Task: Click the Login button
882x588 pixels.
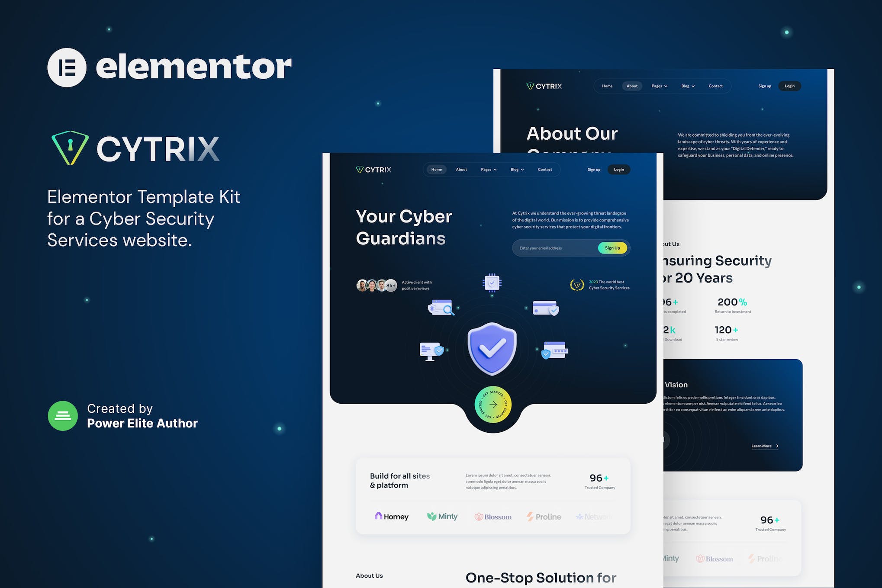Action: 619,169
